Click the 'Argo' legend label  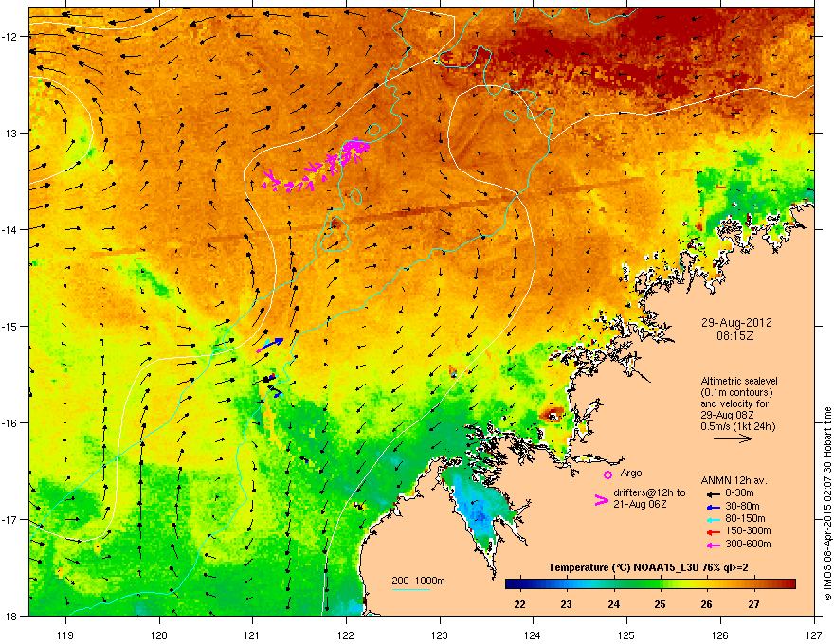pyautogui.click(x=631, y=473)
